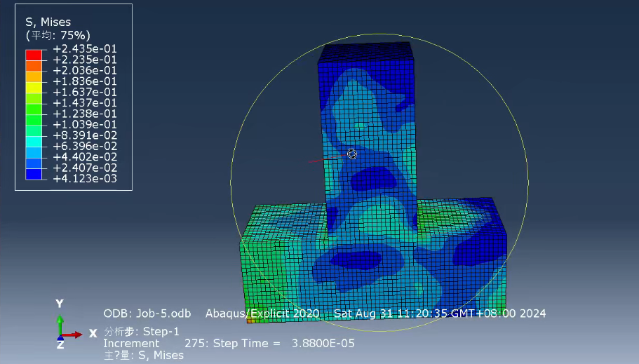
Task: Click the Z axis label of the triad
Action: tap(60, 345)
